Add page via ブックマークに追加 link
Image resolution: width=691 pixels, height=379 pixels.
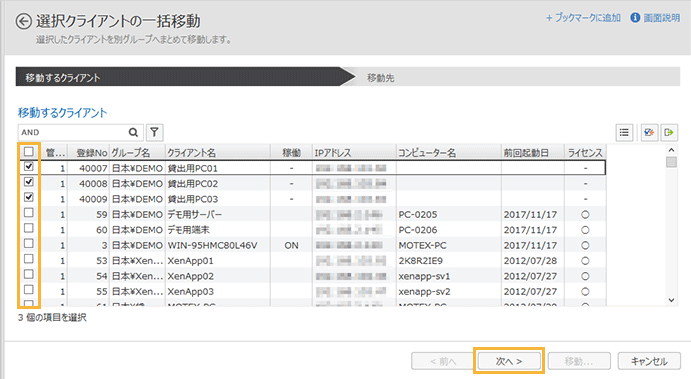tap(583, 18)
